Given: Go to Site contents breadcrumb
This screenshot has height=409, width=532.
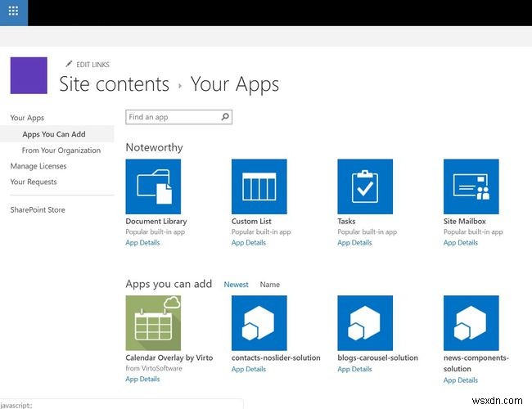Looking at the screenshot, I should (x=114, y=83).
